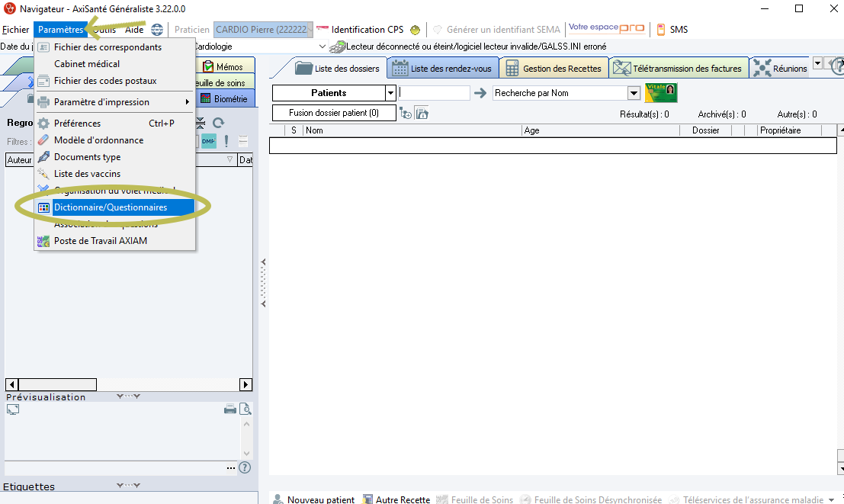Sort by the Dossier column header
Image resolution: width=844 pixels, height=504 pixels.
706,130
